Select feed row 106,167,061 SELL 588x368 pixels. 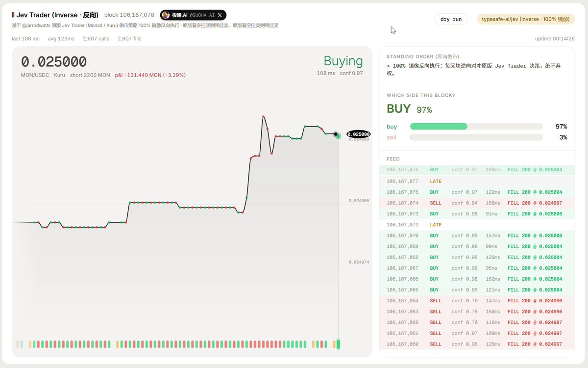pos(477,333)
